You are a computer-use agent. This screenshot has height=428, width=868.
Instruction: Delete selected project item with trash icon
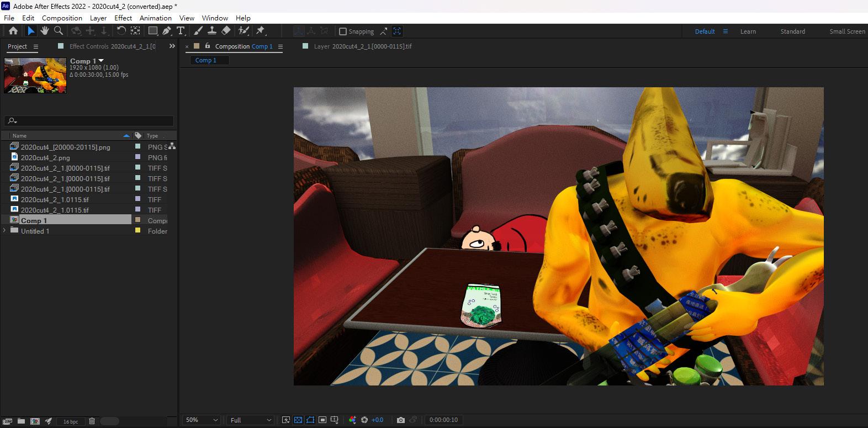pos(92,421)
